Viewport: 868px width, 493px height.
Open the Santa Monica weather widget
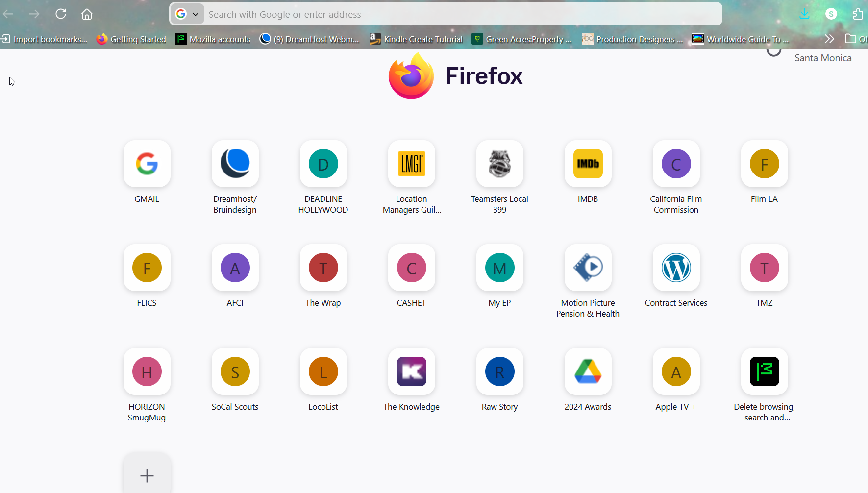pos(814,57)
